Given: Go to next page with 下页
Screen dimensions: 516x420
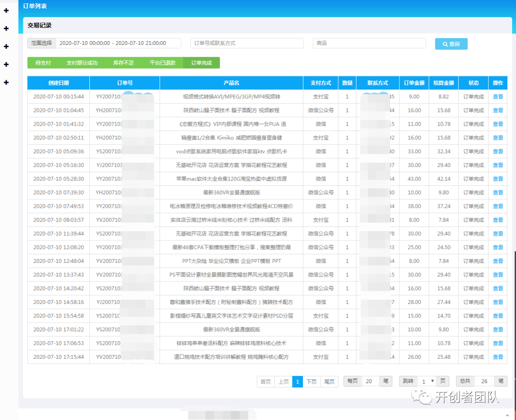Looking at the screenshot, I should (312, 381).
